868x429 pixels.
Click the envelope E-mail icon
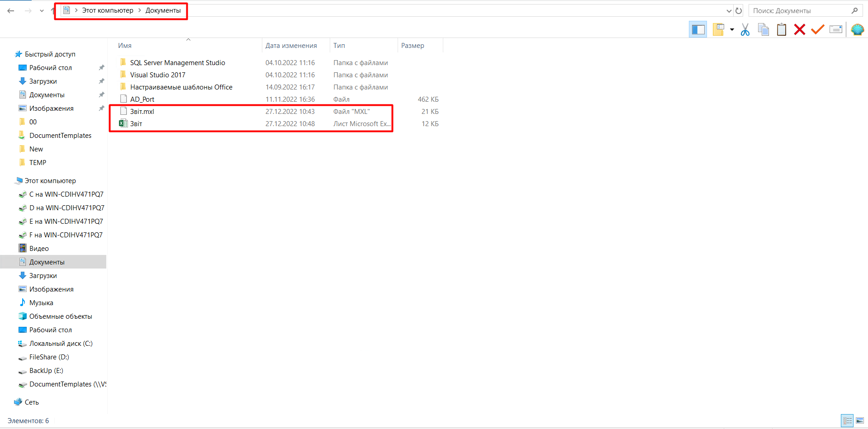(x=835, y=30)
